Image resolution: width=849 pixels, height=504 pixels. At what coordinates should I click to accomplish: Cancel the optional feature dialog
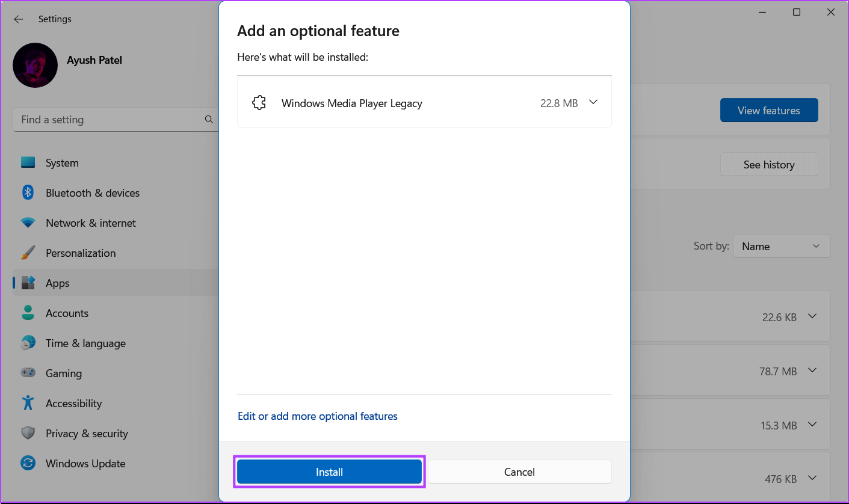(x=519, y=472)
